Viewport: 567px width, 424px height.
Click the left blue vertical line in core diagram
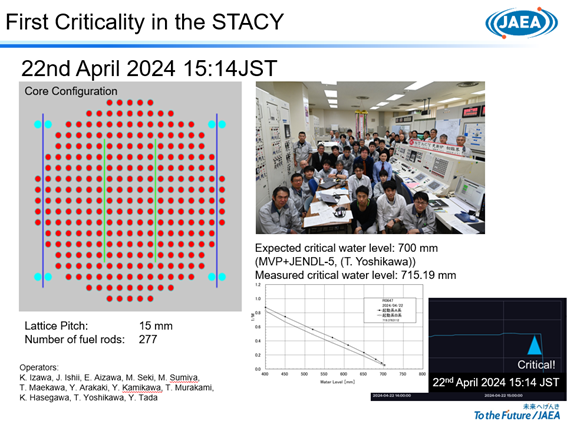(x=43, y=201)
